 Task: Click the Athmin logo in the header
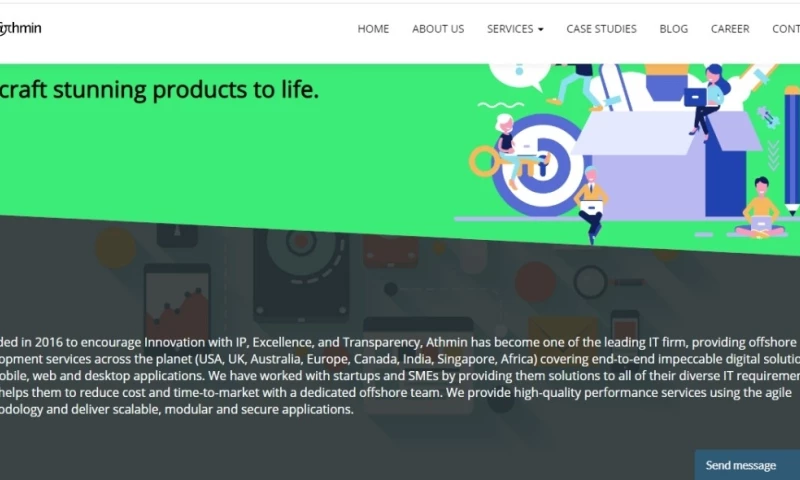tap(20, 29)
